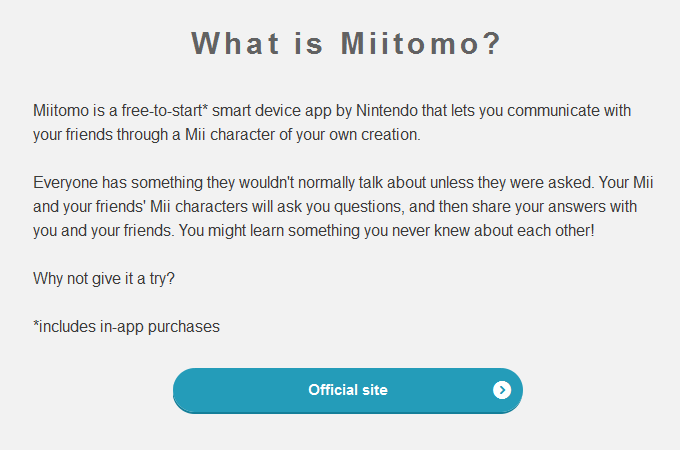
Task: Click the word 'Everyone' starting second paragraph
Action: (65, 183)
